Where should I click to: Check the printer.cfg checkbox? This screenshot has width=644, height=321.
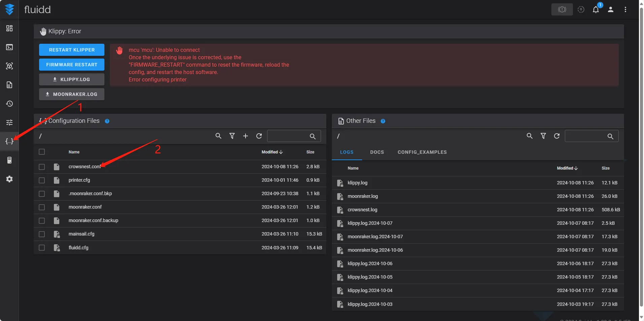[42, 180]
